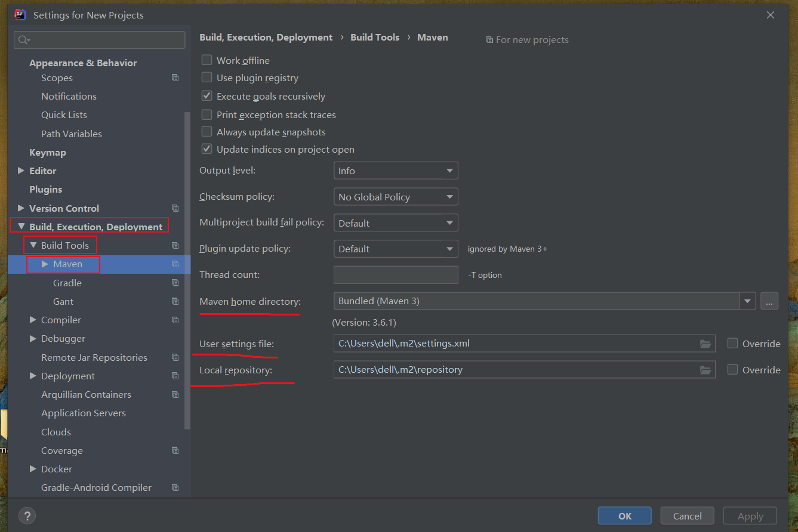
Task: Select Clouds entry in tree
Action: pos(56,432)
